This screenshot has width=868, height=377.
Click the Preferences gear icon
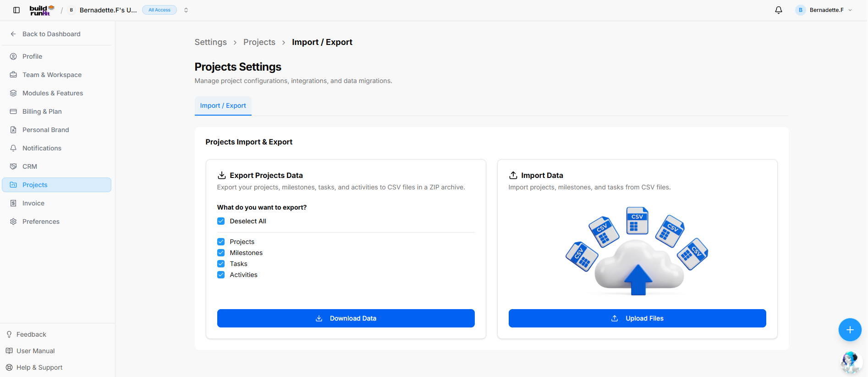(x=13, y=222)
